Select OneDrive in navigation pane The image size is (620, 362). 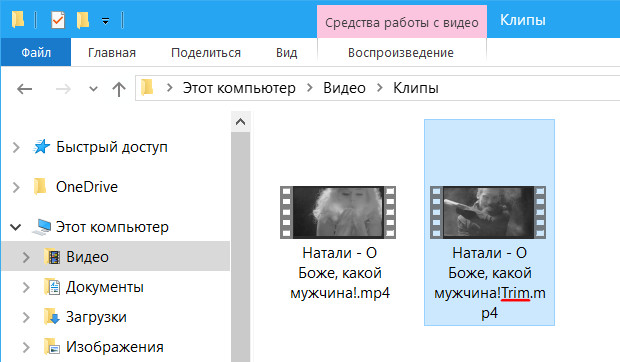coord(87,187)
